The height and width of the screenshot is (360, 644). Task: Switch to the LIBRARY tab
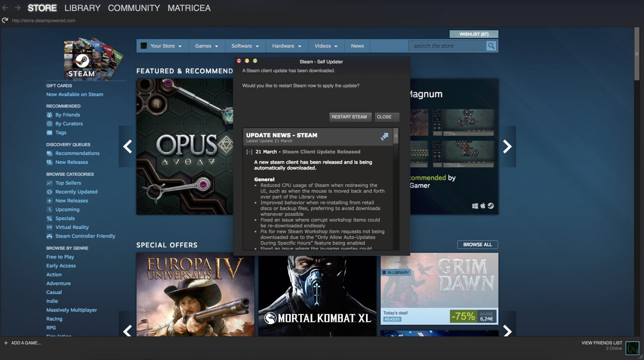click(x=82, y=8)
